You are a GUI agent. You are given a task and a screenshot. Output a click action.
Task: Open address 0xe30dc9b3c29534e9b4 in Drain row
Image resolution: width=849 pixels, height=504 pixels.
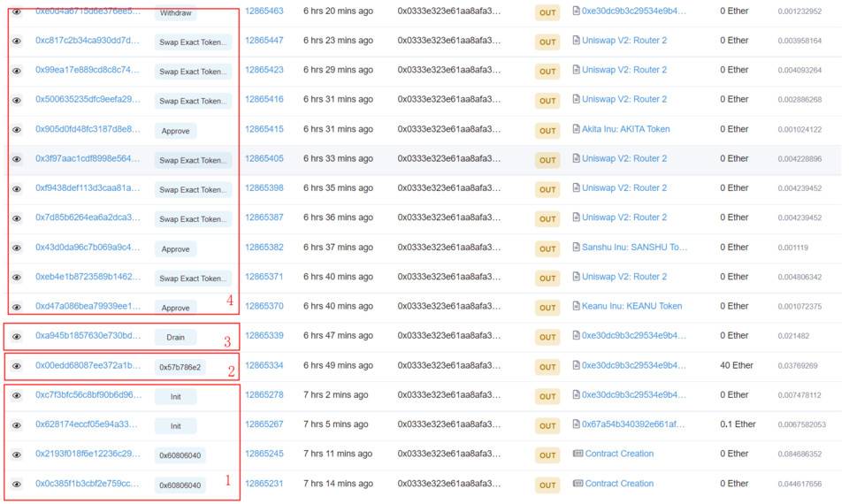(x=633, y=336)
